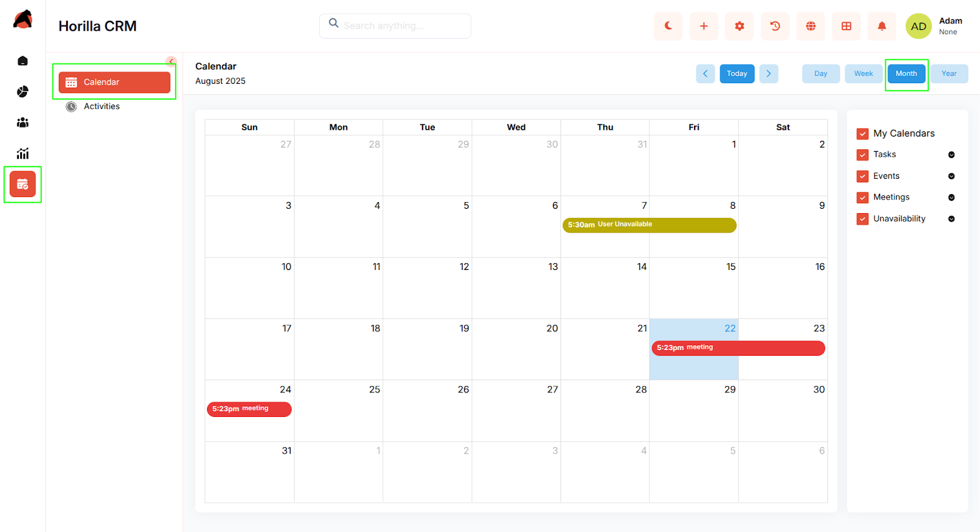
Task: Switch calendar to Year view
Action: pyautogui.click(x=949, y=73)
